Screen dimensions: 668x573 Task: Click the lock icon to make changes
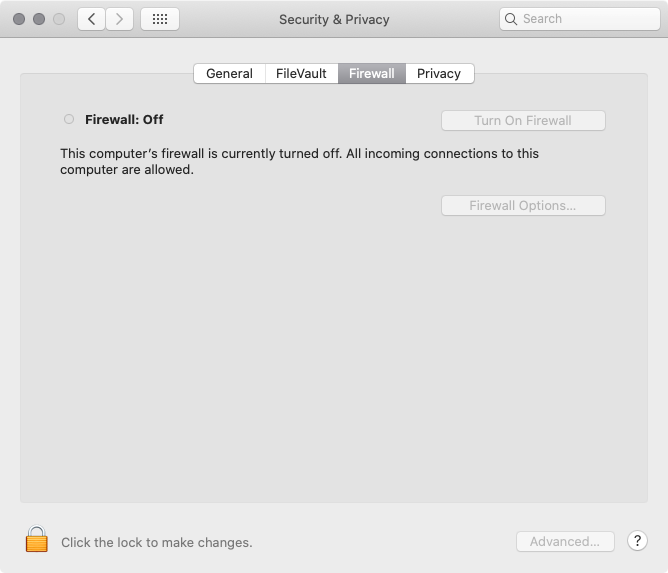[x=37, y=540]
